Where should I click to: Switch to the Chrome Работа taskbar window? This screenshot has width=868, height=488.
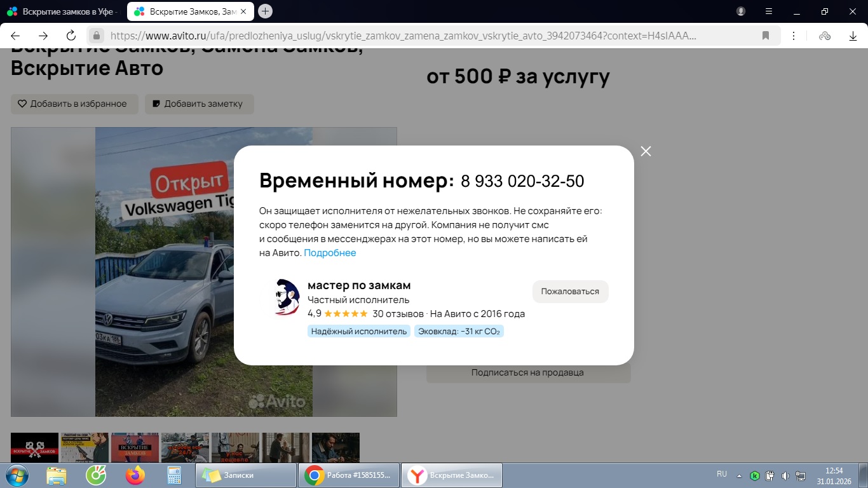pos(349,475)
